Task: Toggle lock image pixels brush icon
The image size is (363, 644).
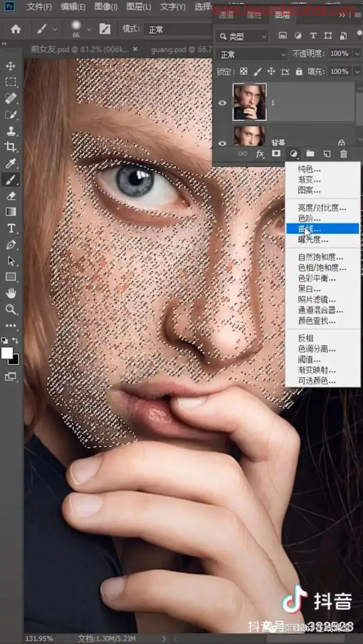Action: point(258,71)
